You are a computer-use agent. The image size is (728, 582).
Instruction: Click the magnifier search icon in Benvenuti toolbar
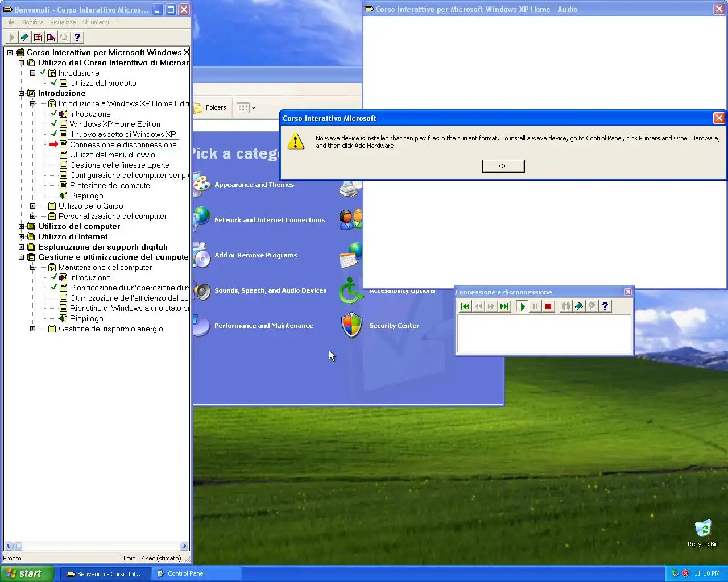tap(64, 38)
